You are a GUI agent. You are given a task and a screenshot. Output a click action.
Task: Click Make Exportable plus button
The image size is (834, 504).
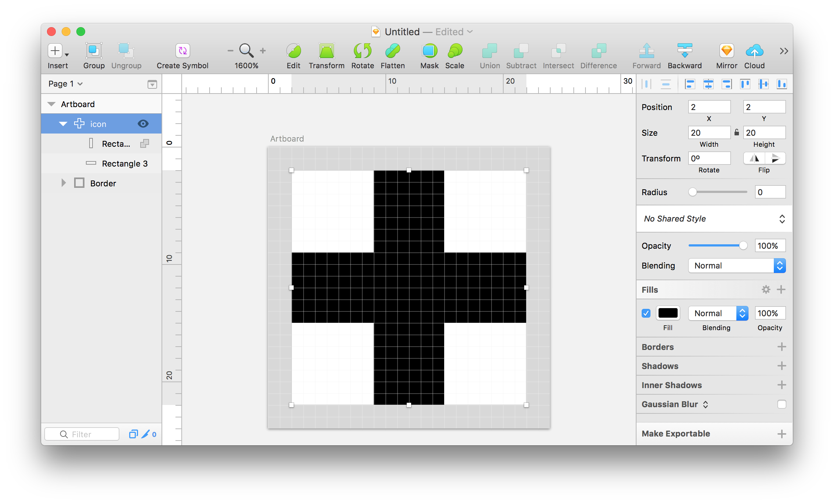(782, 434)
